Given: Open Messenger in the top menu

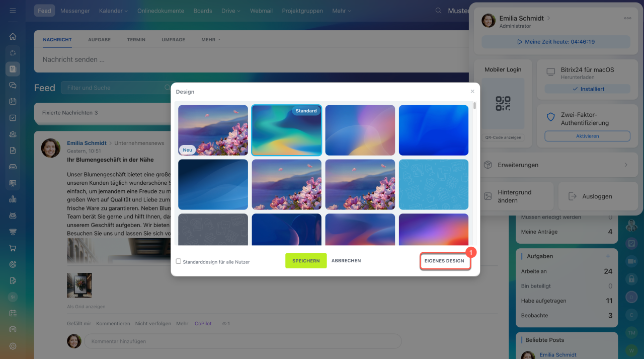Looking at the screenshot, I should [75, 11].
